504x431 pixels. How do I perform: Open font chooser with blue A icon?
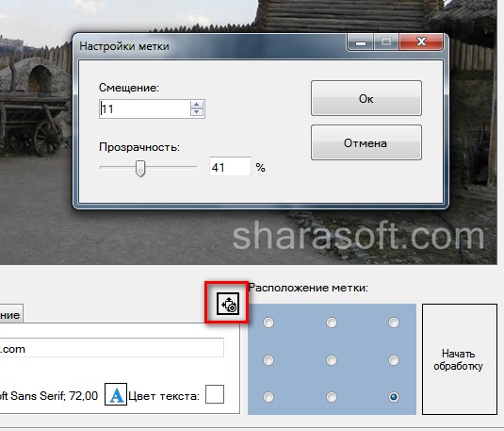[x=116, y=394]
